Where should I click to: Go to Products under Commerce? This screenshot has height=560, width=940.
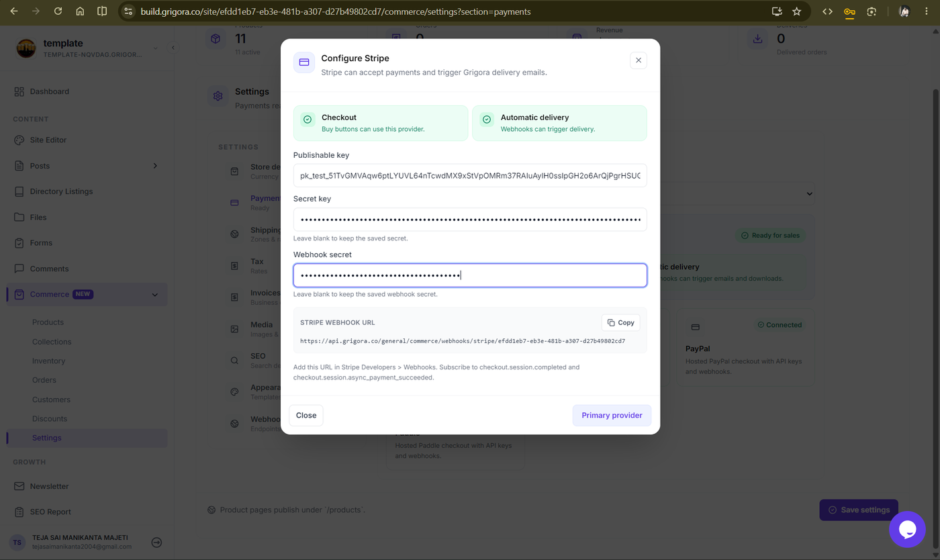click(48, 322)
